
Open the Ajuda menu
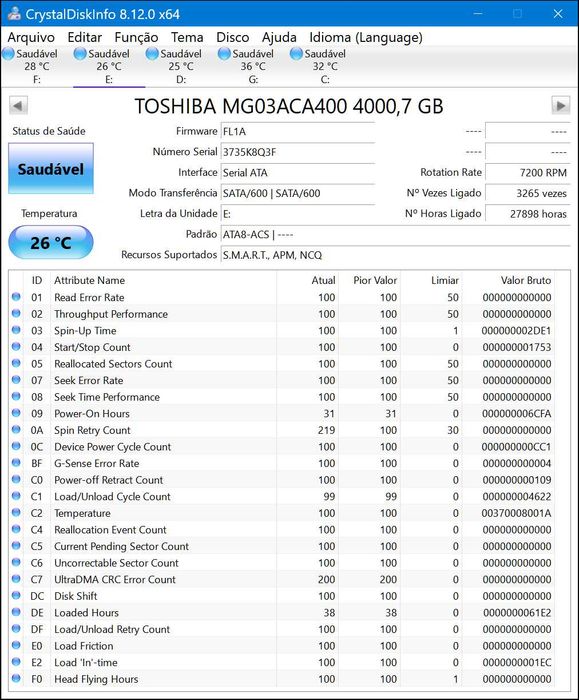279,38
